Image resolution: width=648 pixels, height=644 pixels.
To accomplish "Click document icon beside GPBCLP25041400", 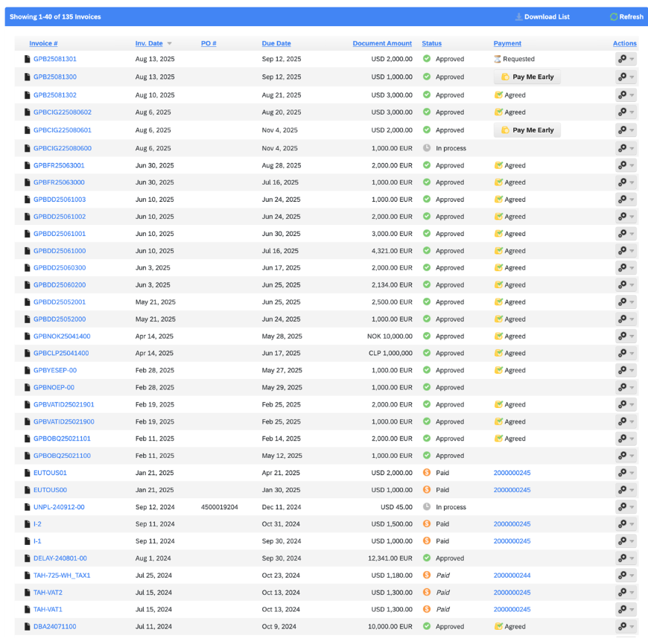I will pos(28,353).
